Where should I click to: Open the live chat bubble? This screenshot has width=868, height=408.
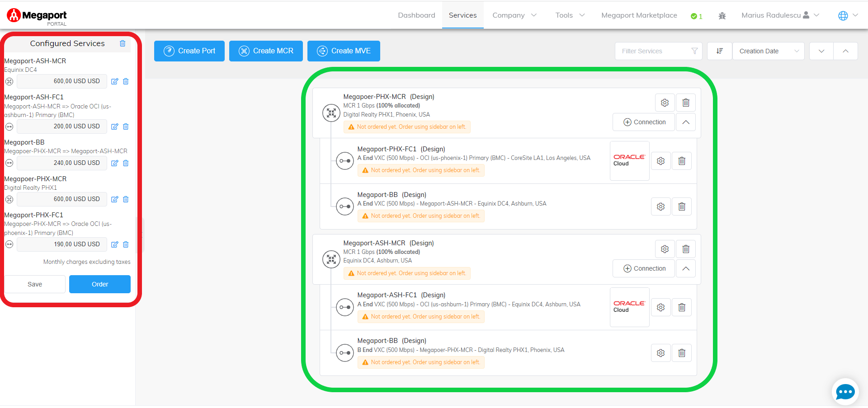pos(844,391)
